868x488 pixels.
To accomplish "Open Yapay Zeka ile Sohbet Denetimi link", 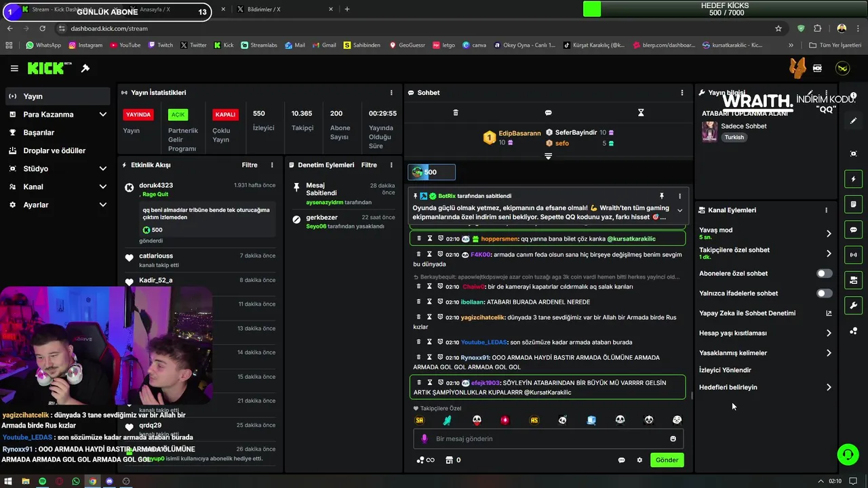I will tap(766, 313).
